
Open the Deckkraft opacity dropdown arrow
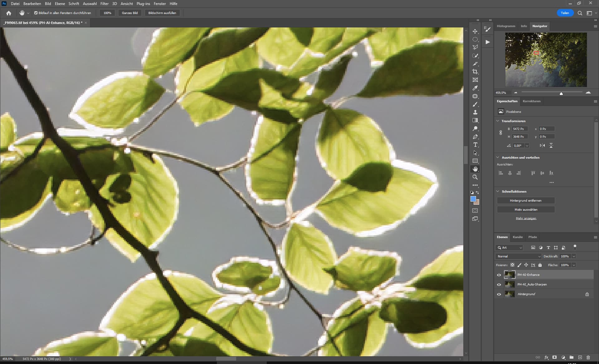[x=573, y=256]
